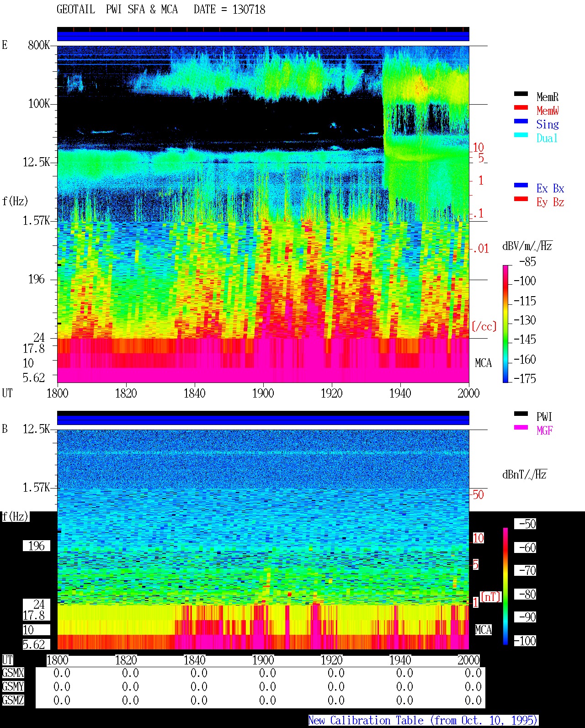Click the '-130' color scale value

click(x=525, y=320)
